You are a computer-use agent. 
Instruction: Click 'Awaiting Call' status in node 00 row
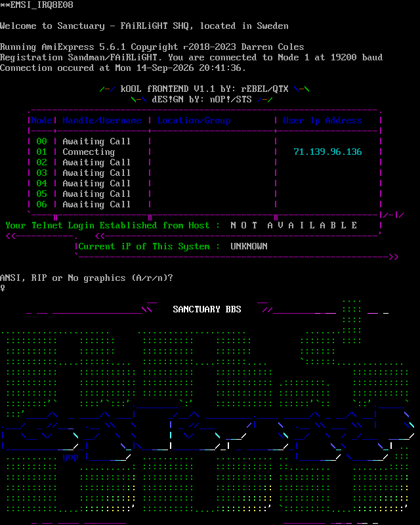[x=96, y=142]
